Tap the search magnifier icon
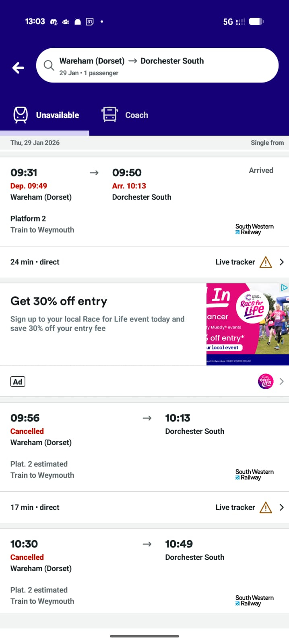The image size is (289, 644). pos(49,65)
